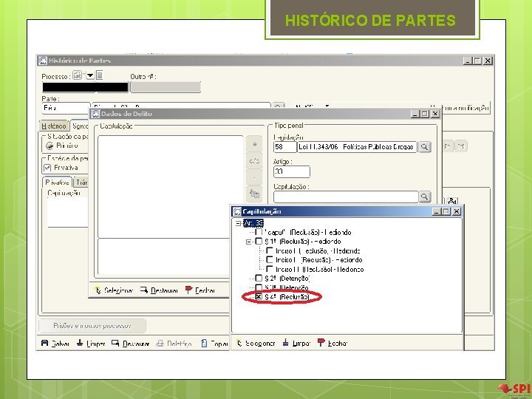Click the Legislação search magnifier icon

click(x=424, y=147)
